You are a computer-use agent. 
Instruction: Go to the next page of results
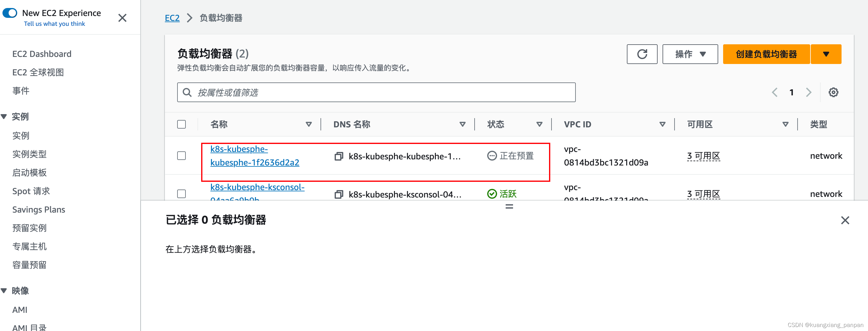(808, 92)
